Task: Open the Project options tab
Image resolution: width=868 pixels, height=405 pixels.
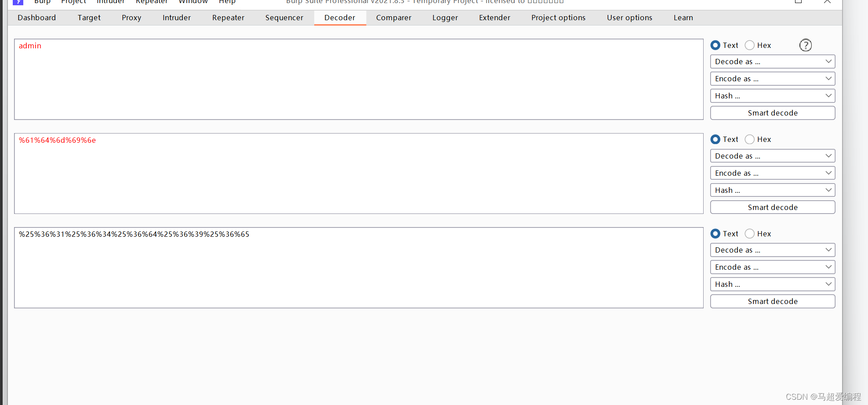Action: (559, 18)
